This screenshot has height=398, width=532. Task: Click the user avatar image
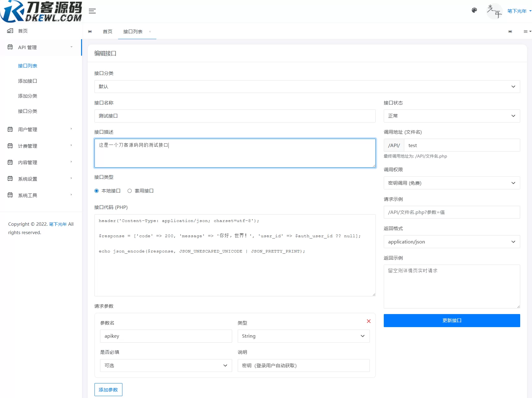(494, 11)
